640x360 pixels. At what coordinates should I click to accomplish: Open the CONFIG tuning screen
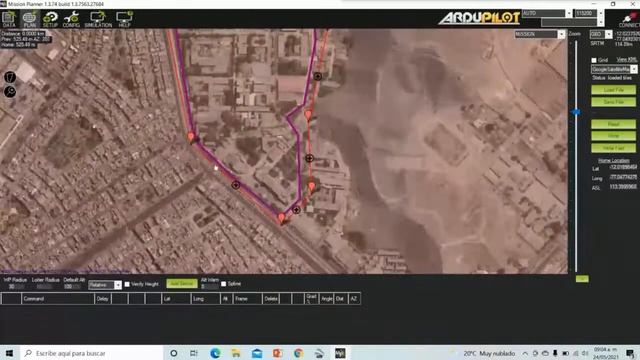tap(71, 19)
